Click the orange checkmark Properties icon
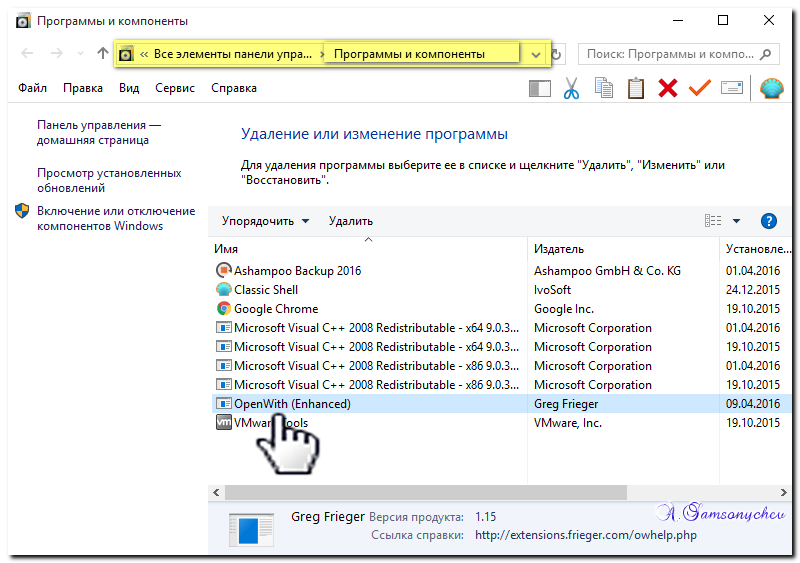This screenshot has width=800, height=563. point(699,88)
